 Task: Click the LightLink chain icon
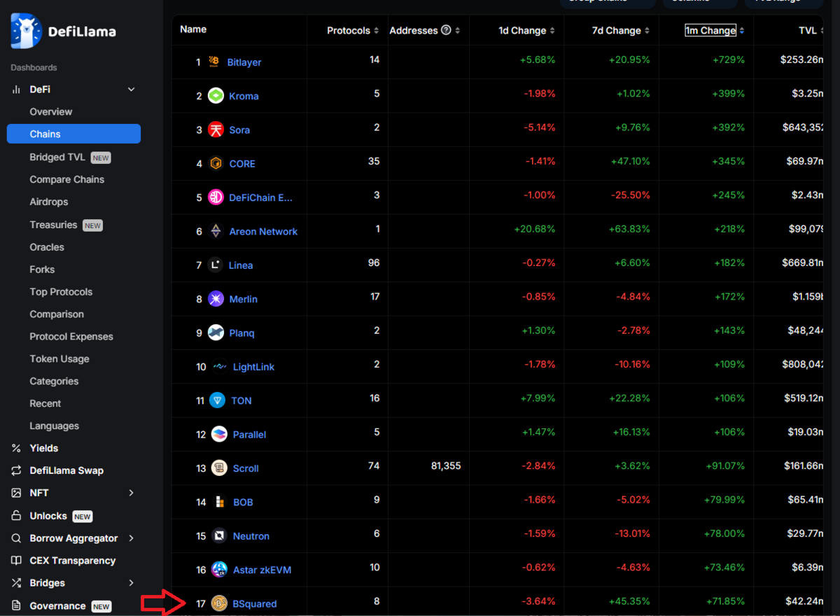(220, 366)
